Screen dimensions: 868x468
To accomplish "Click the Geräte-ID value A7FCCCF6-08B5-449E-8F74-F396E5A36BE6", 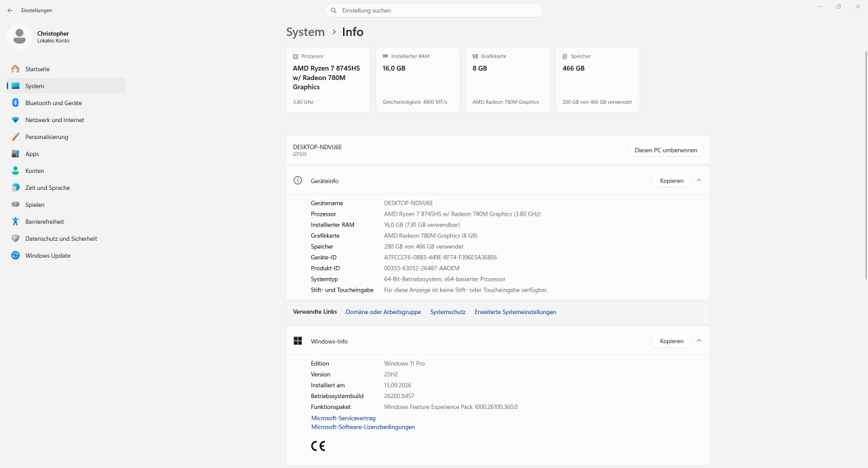I will (x=441, y=258).
